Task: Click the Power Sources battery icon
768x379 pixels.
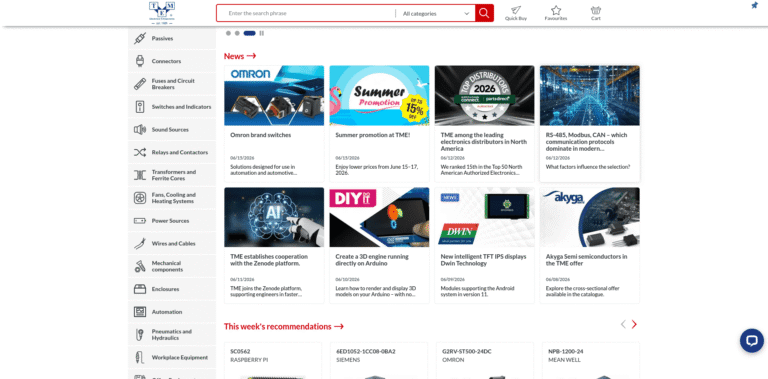Action: point(140,221)
